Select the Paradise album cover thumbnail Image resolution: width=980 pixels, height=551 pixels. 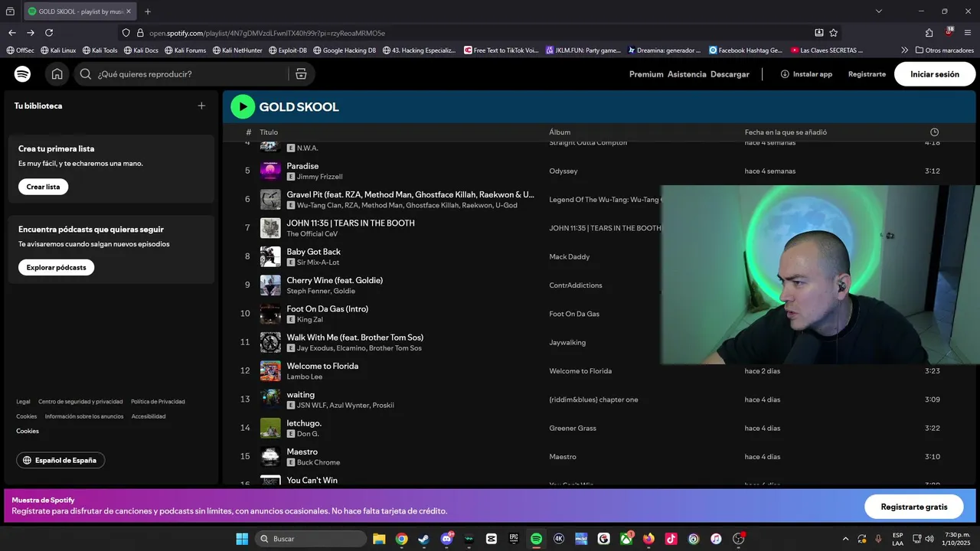(x=270, y=171)
